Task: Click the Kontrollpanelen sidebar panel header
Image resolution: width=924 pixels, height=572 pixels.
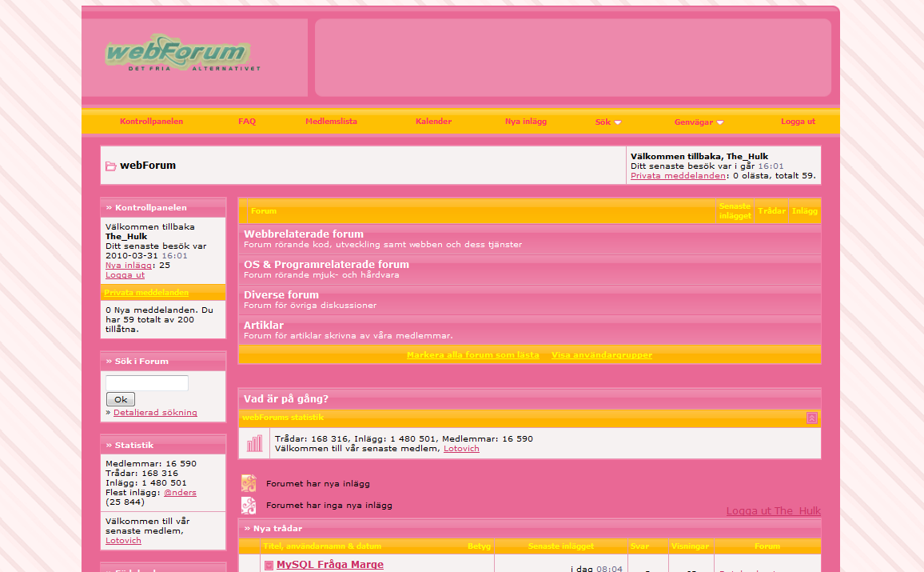Action: click(x=163, y=207)
